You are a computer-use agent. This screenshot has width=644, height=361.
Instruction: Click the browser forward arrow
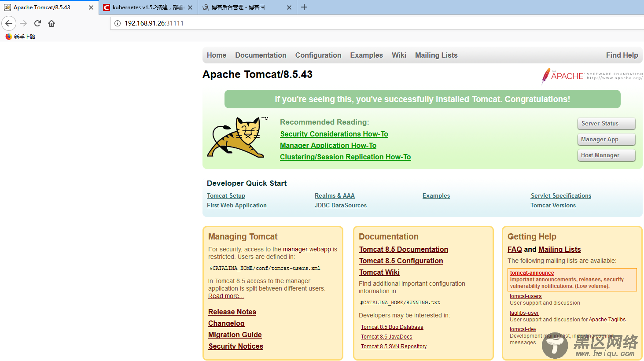24,23
